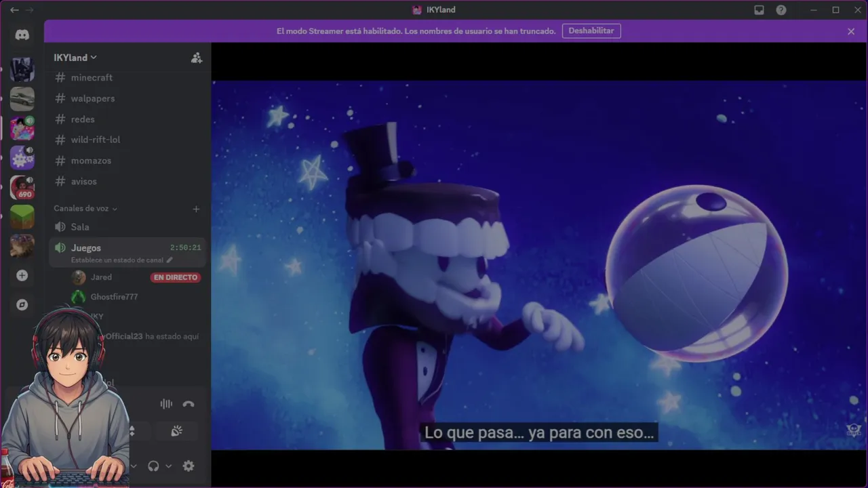This screenshot has height=488, width=868.
Task: Disconnect from voice with phone icon
Action: click(x=189, y=404)
